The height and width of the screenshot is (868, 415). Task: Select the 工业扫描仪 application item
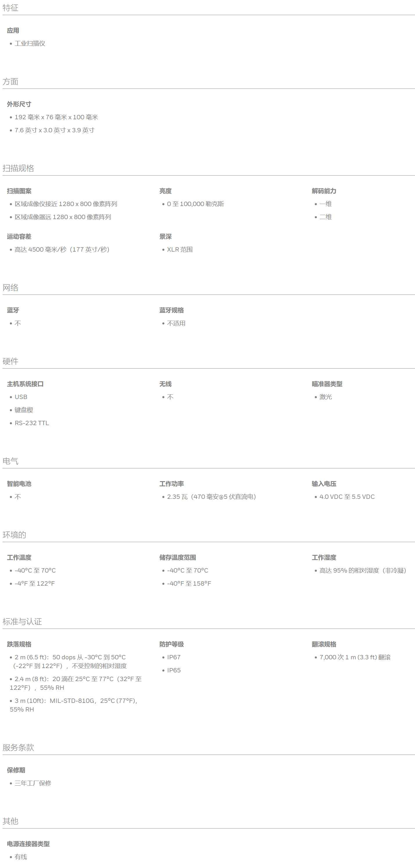30,44
